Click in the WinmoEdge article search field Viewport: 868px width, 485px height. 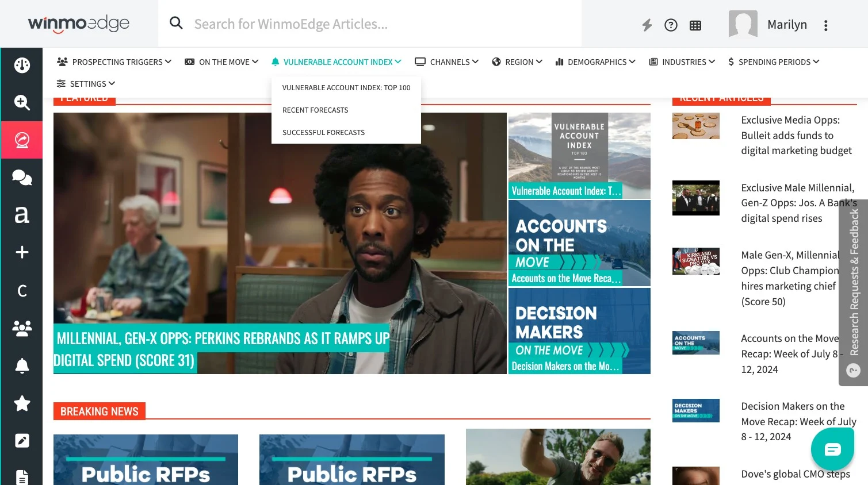pyautogui.click(x=370, y=24)
